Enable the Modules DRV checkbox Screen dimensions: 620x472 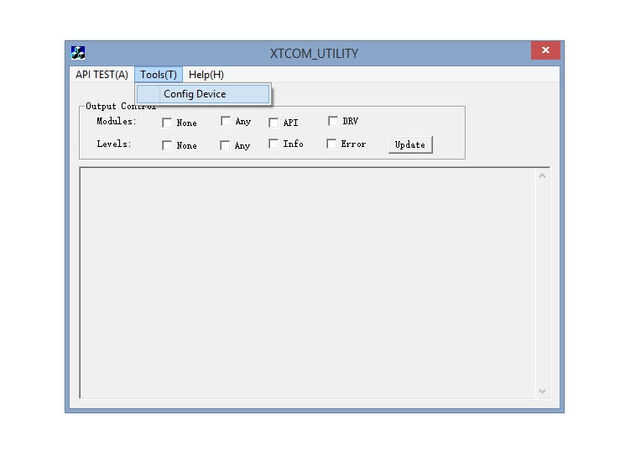[333, 121]
